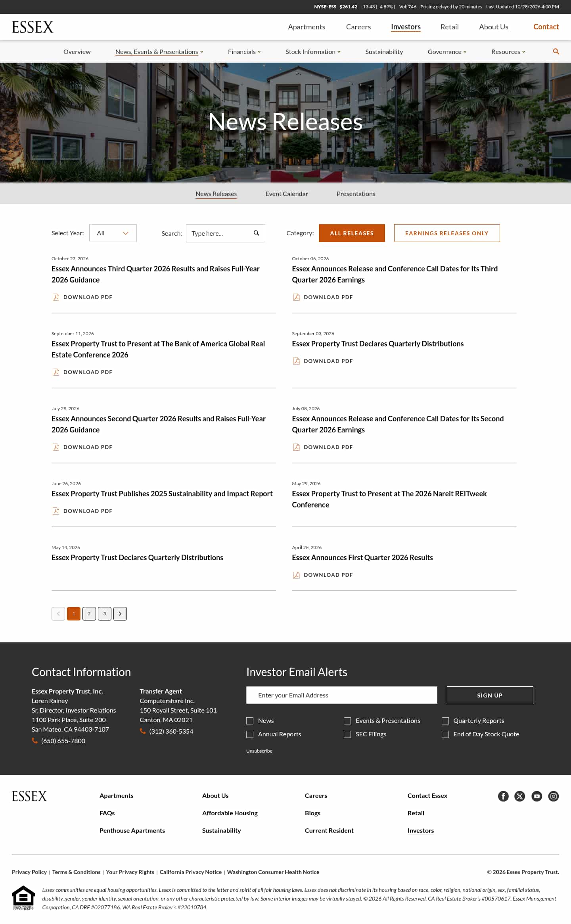Enable End of Day Stock Quote checkbox
Image resolution: width=571 pixels, height=924 pixels.
click(445, 734)
